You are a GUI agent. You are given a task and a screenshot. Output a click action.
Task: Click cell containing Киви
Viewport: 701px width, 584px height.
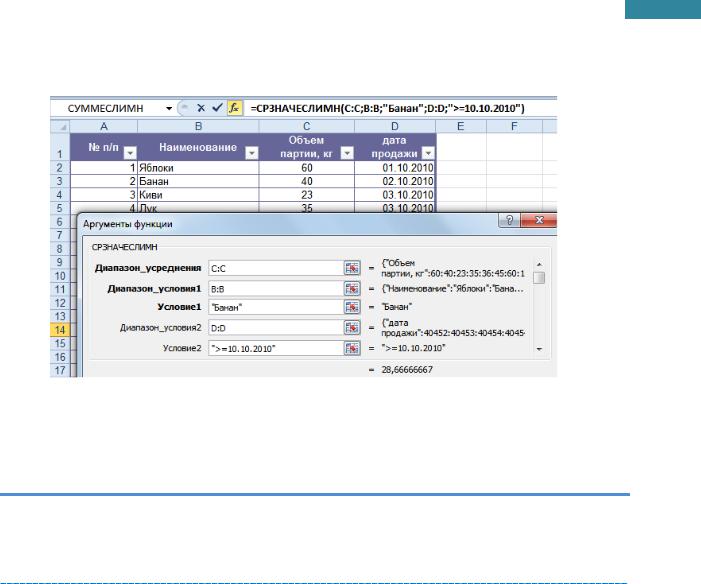click(198, 195)
